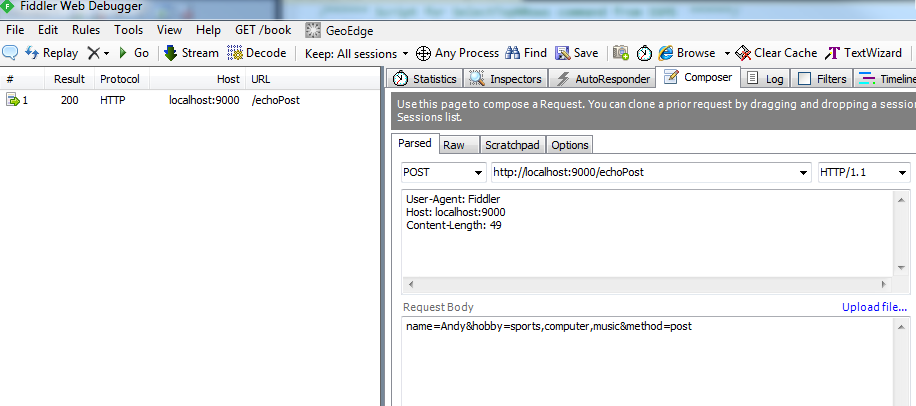Click into the Request Body text area
Image resolution: width=916 pixels, height=406 pixels.
point(647,361)
